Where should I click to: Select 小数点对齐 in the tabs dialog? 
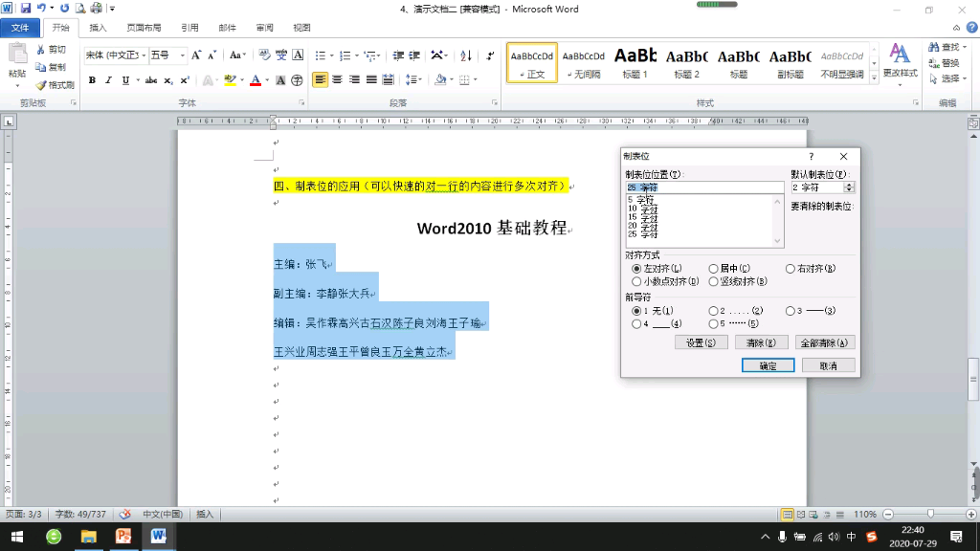[636, 281]
